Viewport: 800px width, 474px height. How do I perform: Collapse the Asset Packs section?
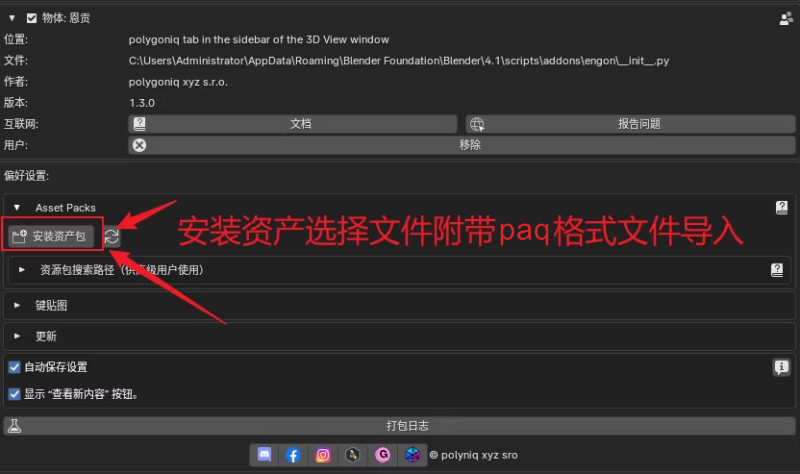coord(17,208)
